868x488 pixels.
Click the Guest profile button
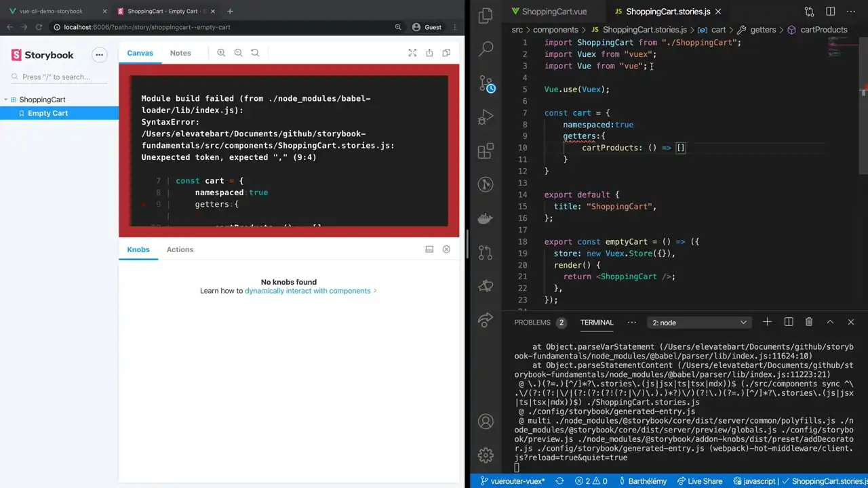coord(427,27)
